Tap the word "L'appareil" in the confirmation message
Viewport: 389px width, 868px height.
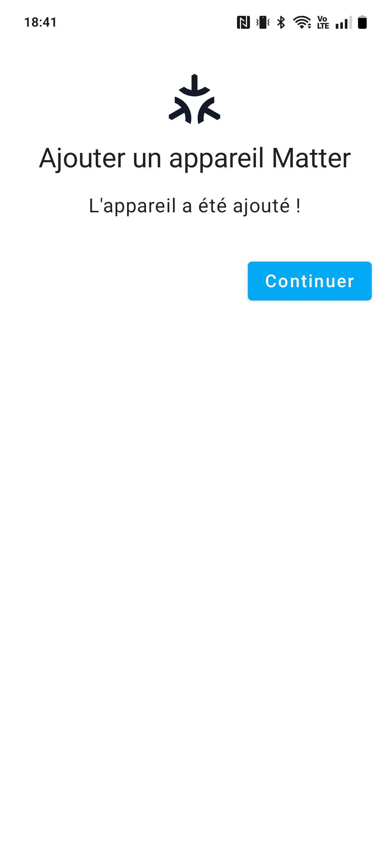[132, 207]
